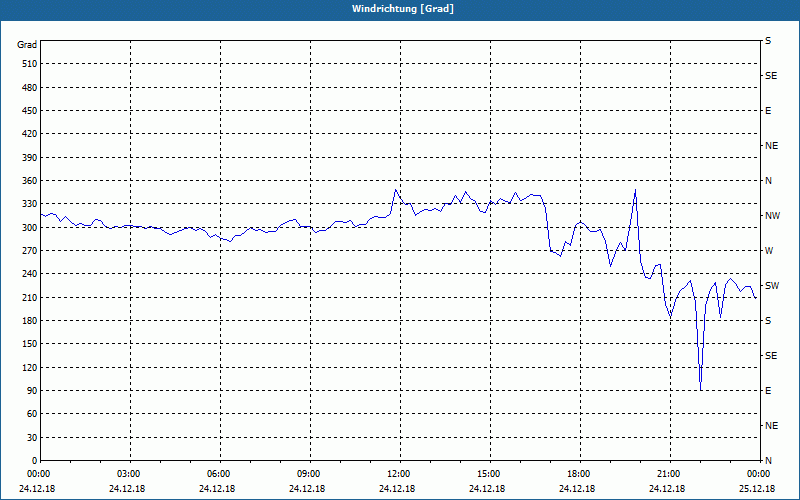The height and width of the screenshot is (500, 800).
Task: Select the NE compass label level with 390
Action: coord(771,146)
